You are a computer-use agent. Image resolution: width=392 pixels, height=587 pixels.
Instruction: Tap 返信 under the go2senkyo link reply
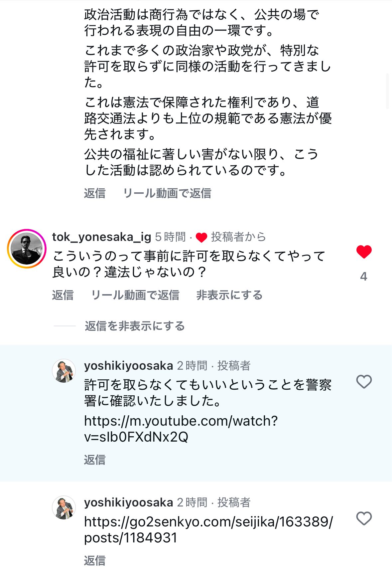94,561
